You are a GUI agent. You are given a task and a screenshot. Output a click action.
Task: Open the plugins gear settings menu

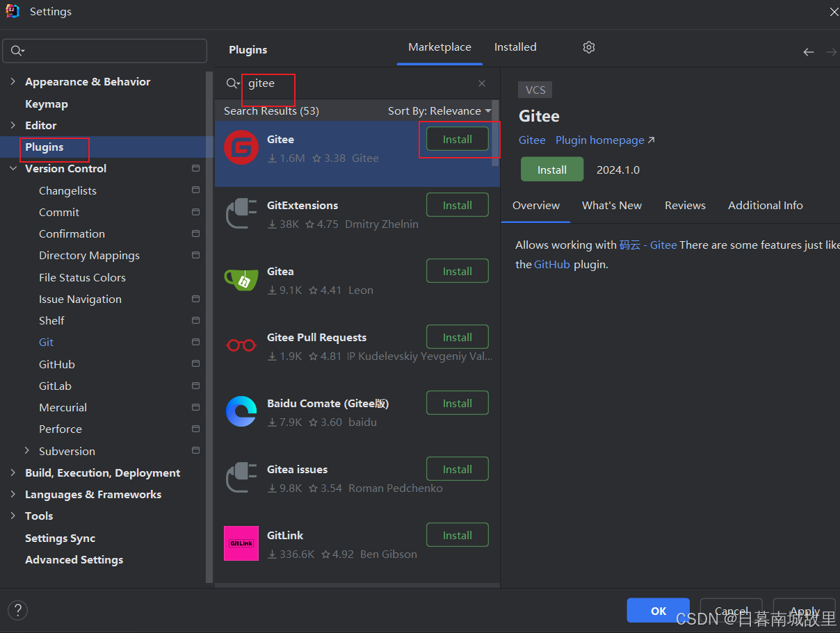click(x=589, y=47)
